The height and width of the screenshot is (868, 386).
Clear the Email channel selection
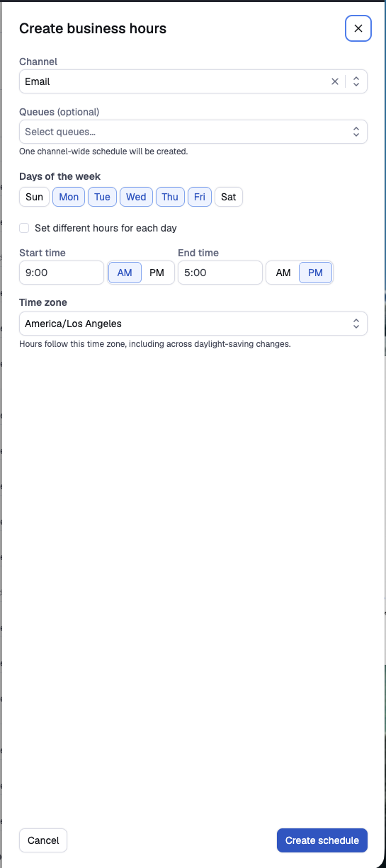pyautogui.click(x=335, y=81)
